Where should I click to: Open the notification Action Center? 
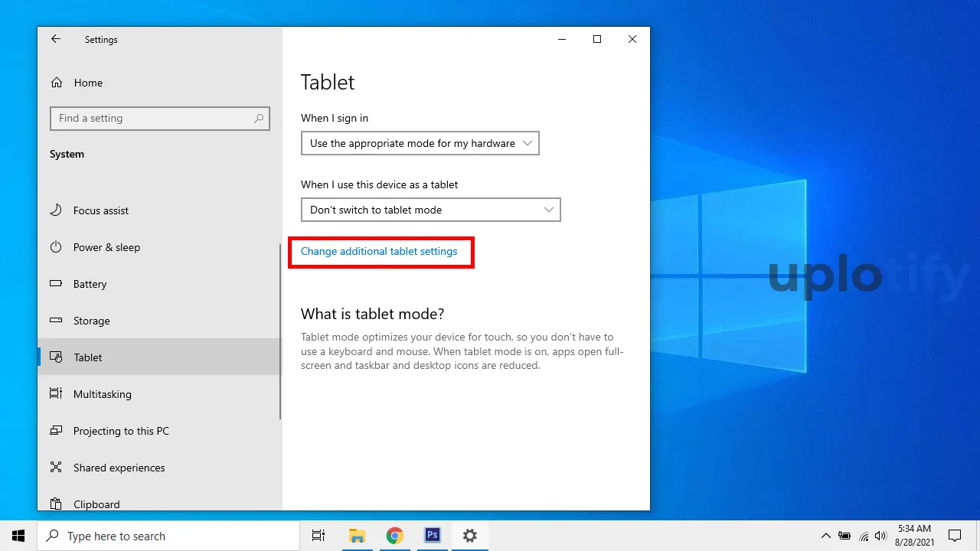955,536
